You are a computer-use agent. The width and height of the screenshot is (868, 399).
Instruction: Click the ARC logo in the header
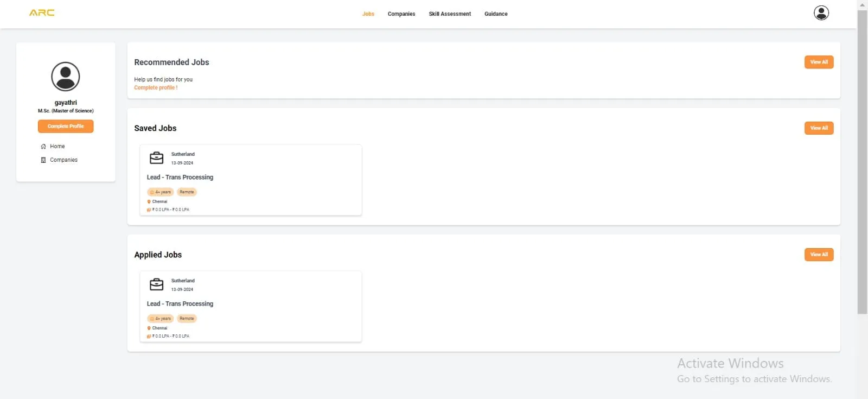(x=42, y=12)
